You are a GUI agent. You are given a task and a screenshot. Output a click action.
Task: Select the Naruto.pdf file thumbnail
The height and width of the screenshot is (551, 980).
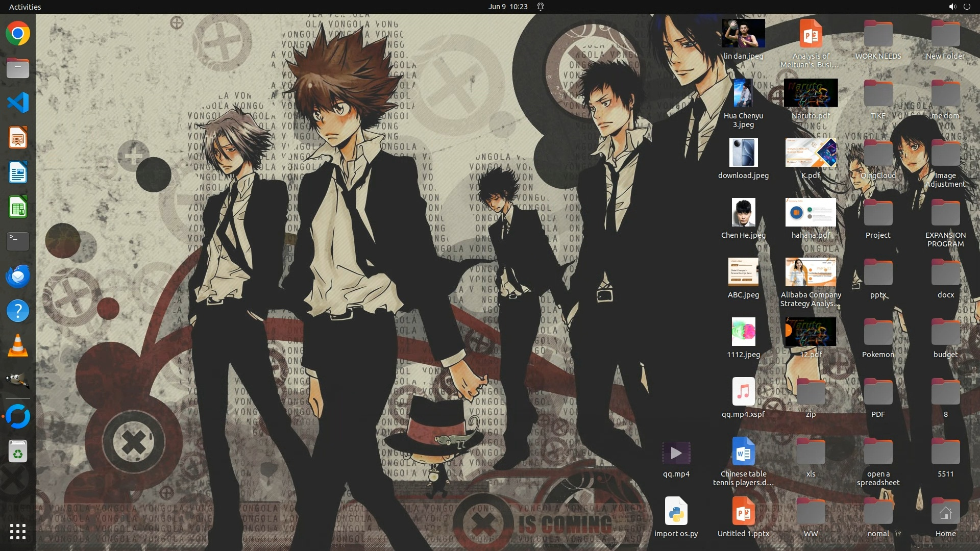tap(811, 93)
